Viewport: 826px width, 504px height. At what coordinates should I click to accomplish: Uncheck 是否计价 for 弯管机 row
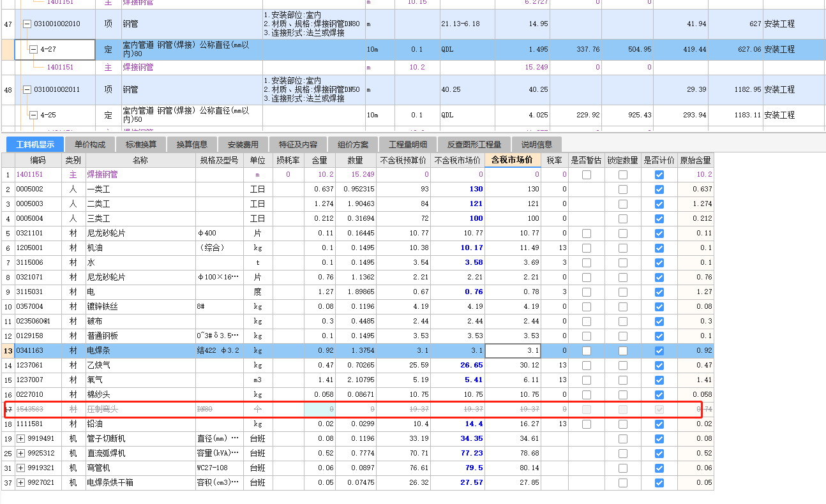659,468
